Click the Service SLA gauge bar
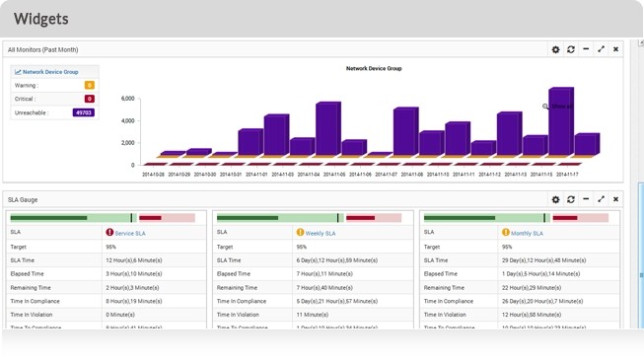Image resolution: width=644 pixels, height=364 pixels. pyautogui.click(x=103, y=218)
